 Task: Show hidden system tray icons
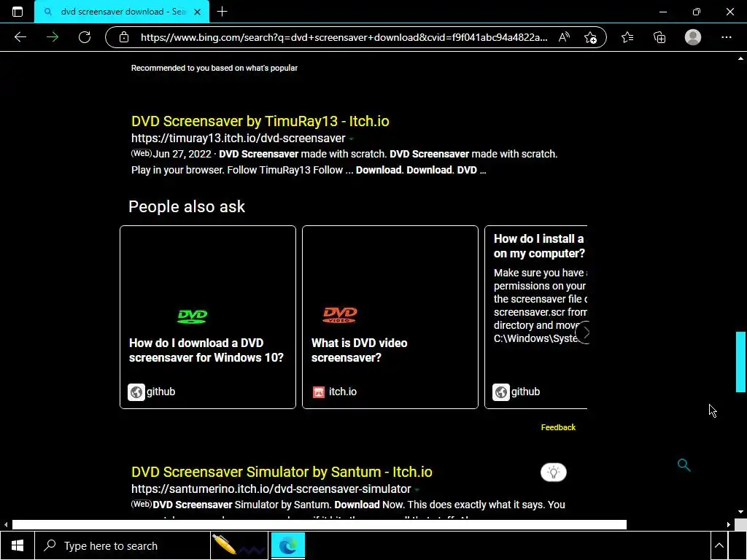[719, 545]
